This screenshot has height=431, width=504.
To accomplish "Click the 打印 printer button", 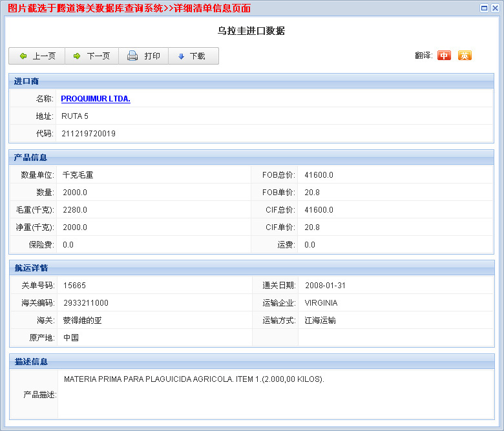I will pos(143,56).
